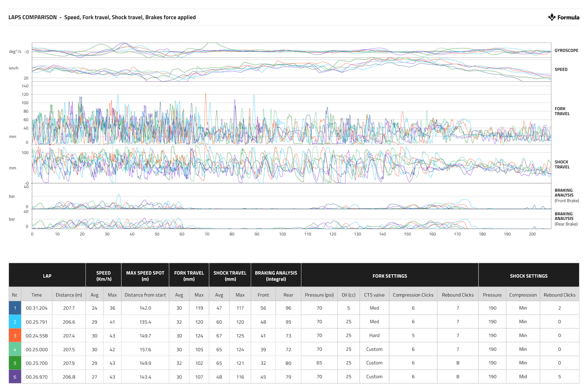This screenshot has height=392, width=588.
Task: Click the FORK TRAVEL (mm) table header
Action: pyautogui.click(x=189, y=276)
